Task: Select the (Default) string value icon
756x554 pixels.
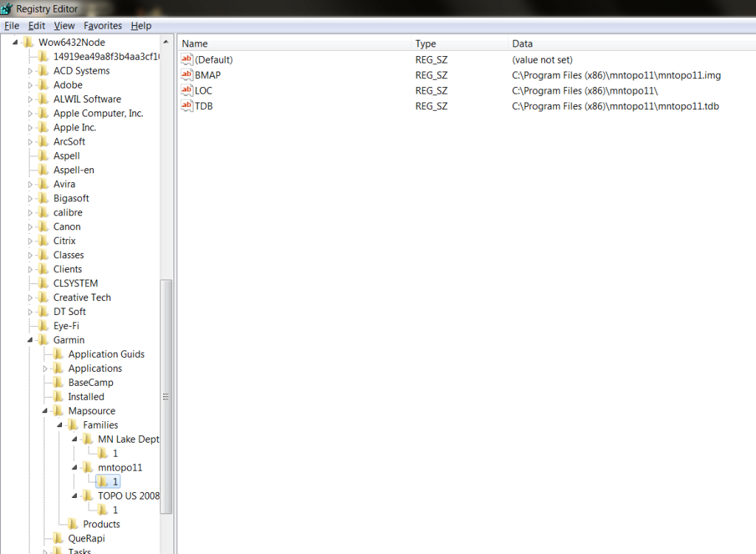Action: [187, 59]
